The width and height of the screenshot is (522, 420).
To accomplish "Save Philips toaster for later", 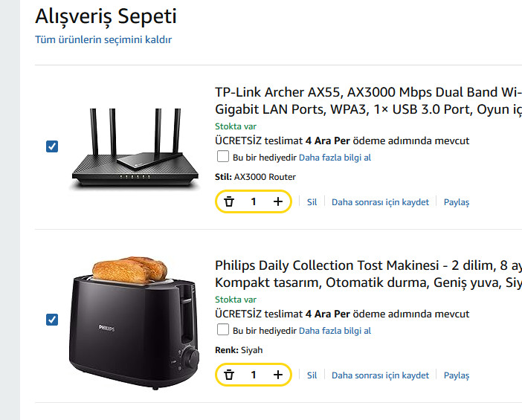I will 380,375.
